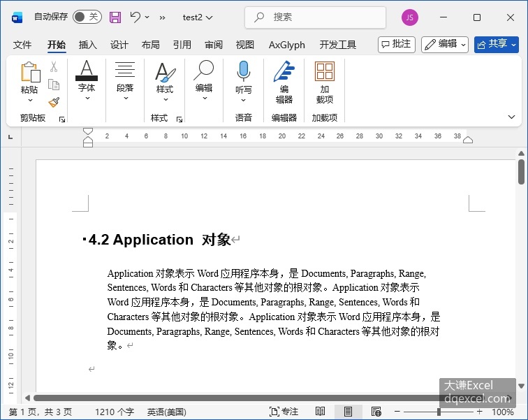Click the word Documents in first line
This screenshot has width=528, height=420.
(323, 273)
